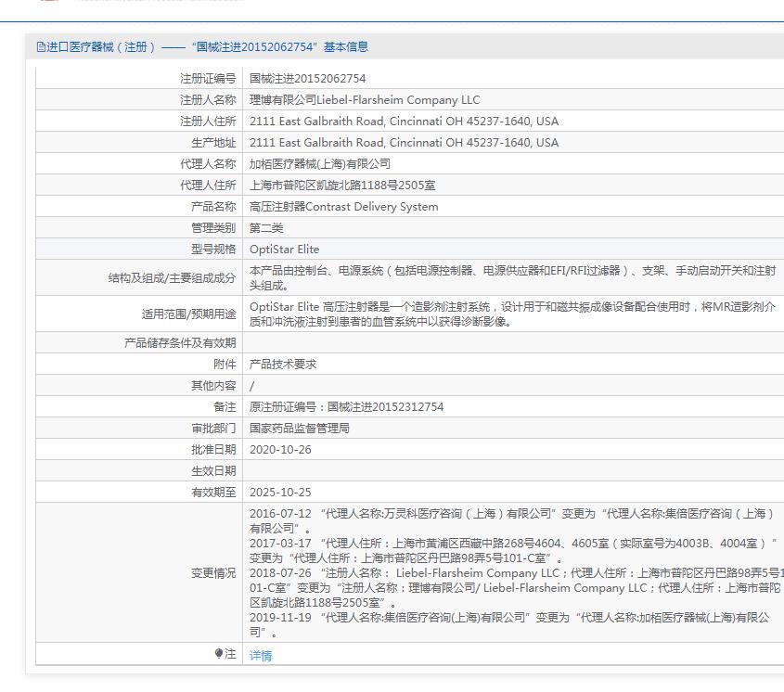Open the 详情 details link

261,655
